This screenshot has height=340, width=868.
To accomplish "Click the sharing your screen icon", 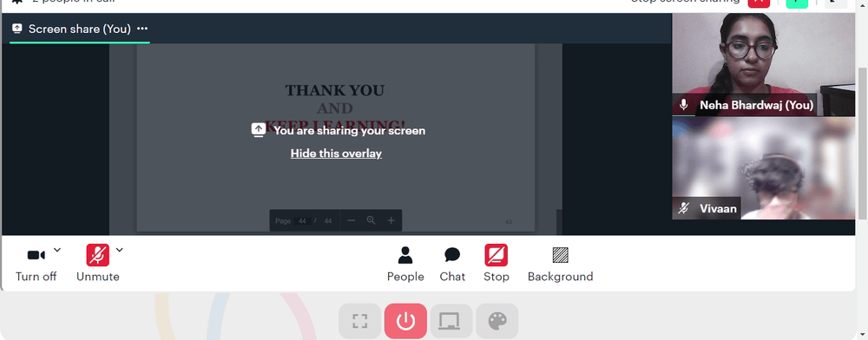I will 259,130.
